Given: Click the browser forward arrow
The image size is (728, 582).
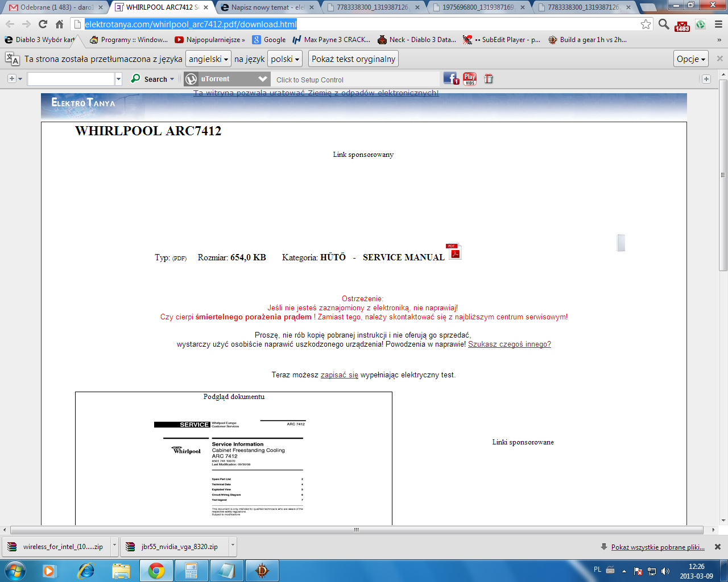Looking at the screenshot, I should pos(26,24).
